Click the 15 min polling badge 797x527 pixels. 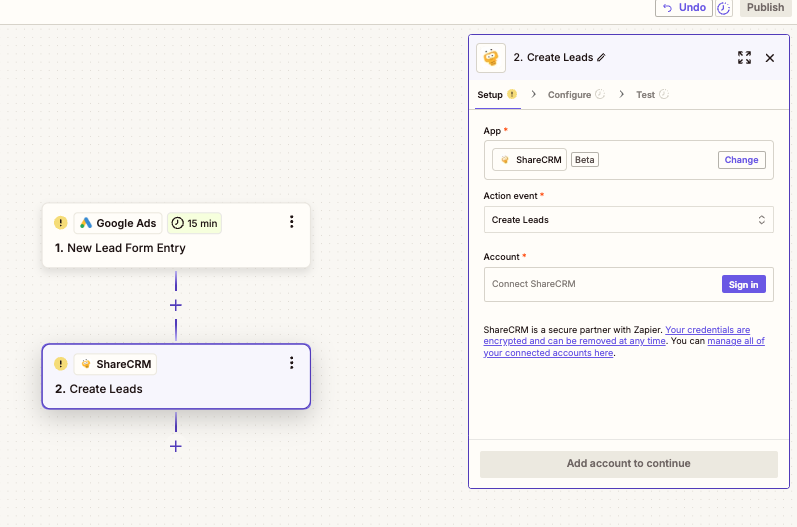coord(194,223)
